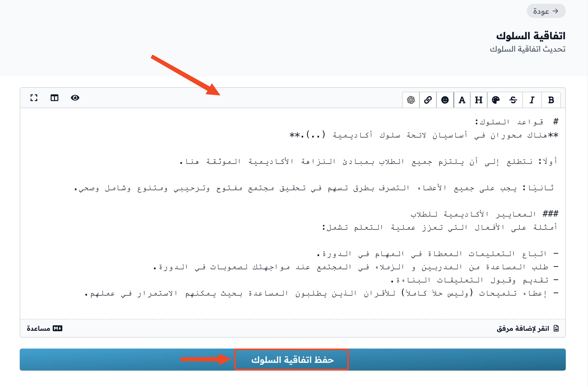The width and height of the screenshot is (588, 387).
Task: Click the ### المعايير الأكاديمية للطلاب line
Action: 484,214
